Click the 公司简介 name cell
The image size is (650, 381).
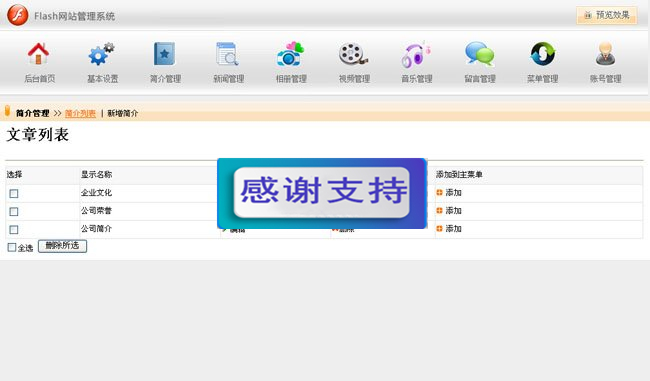click(96, 228)
